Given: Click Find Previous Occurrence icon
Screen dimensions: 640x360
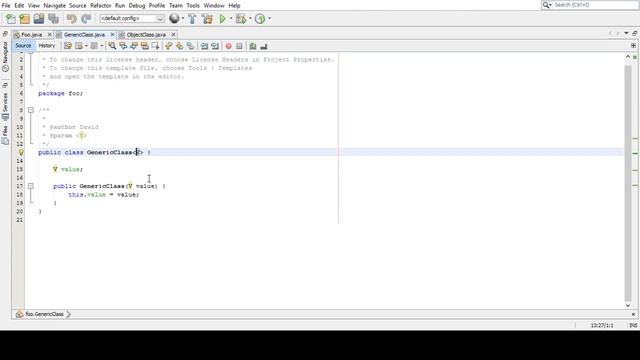Looking at the screenshot, I should coord(123,46).
